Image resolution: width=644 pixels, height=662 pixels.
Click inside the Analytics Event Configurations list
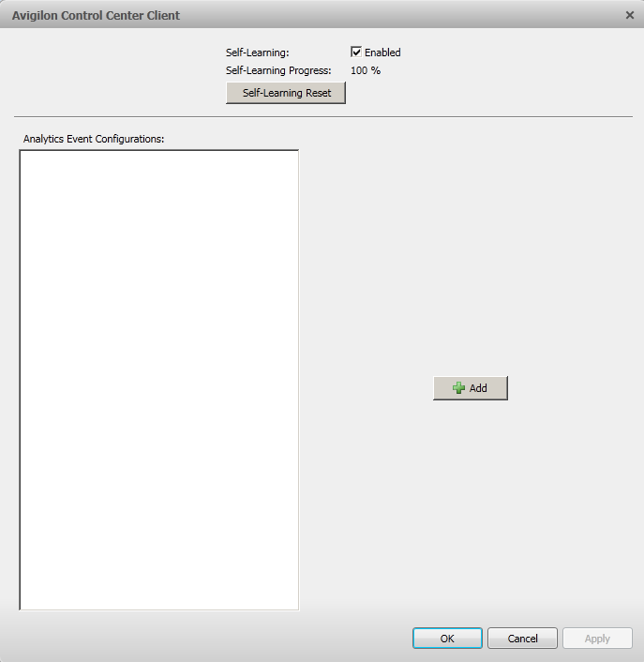(159, 380)
